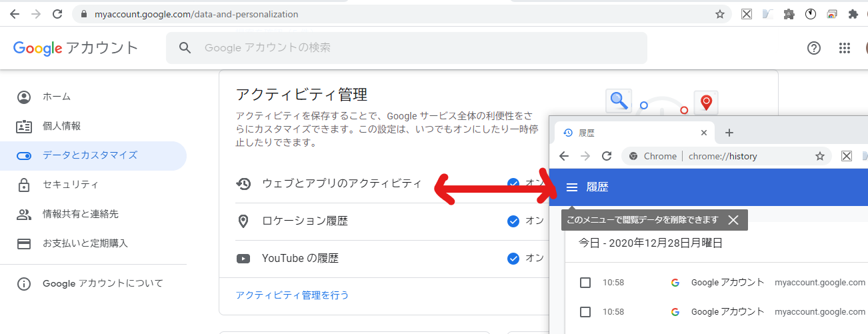The width and height of the screenshot is (868, 334).
Task: Click the on checkmark for YouTube の履歴
Action: [x=513, y=258]
